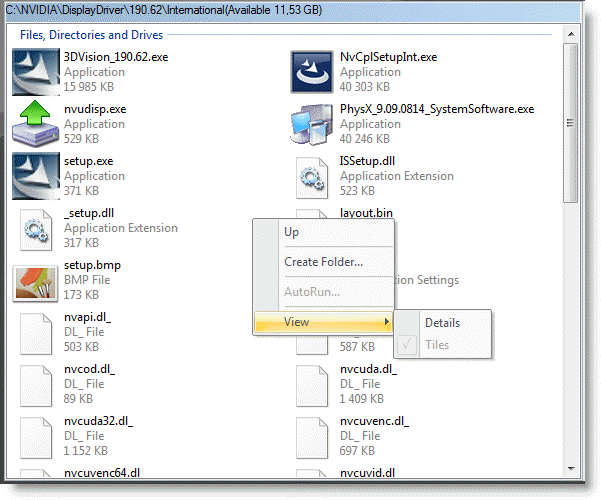Click the nvapi.dl_ blank file icon
Viewport: 601px width, 500px height.
36,334
